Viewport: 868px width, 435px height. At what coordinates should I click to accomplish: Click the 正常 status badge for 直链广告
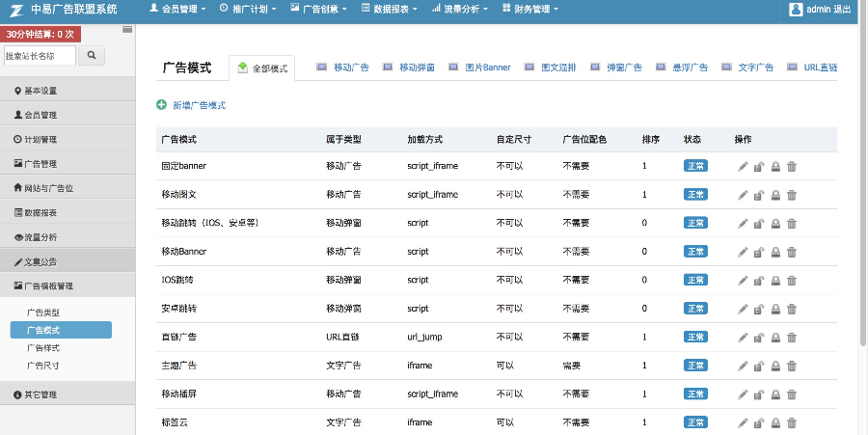(x=695, y=337)
